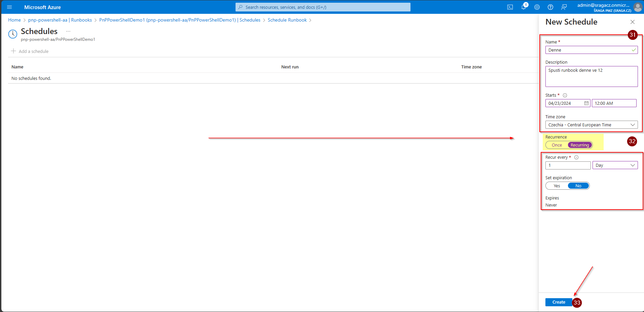Set expiration to Yes

click(557, 186)
